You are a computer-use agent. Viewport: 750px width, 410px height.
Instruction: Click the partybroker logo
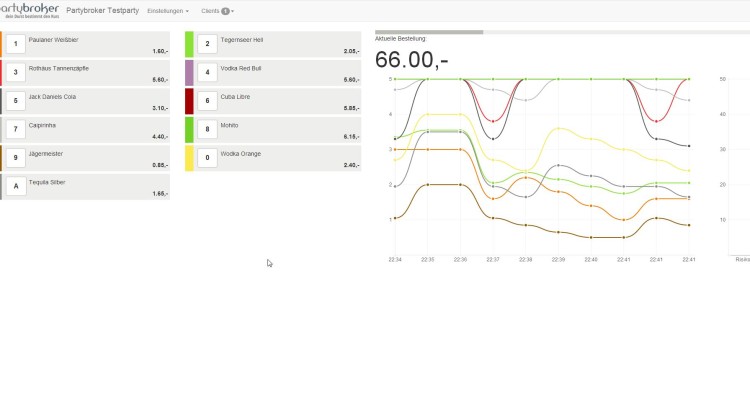[29, 11]
